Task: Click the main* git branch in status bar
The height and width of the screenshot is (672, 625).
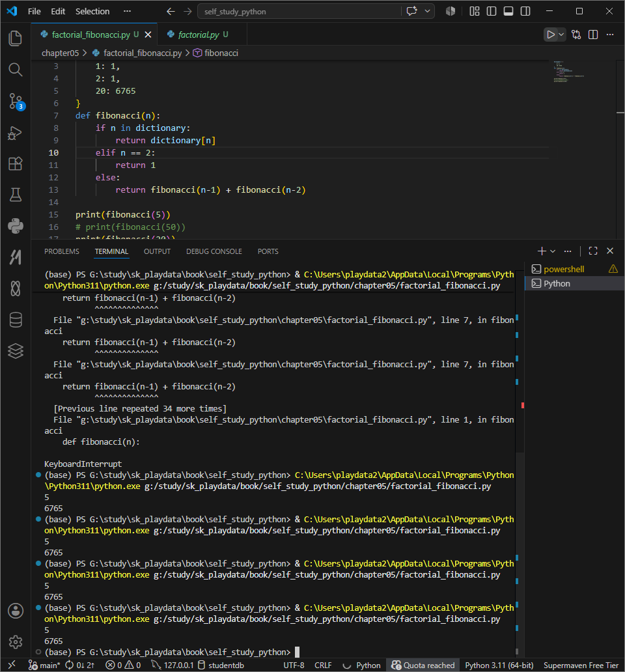Action: (44, 665)
